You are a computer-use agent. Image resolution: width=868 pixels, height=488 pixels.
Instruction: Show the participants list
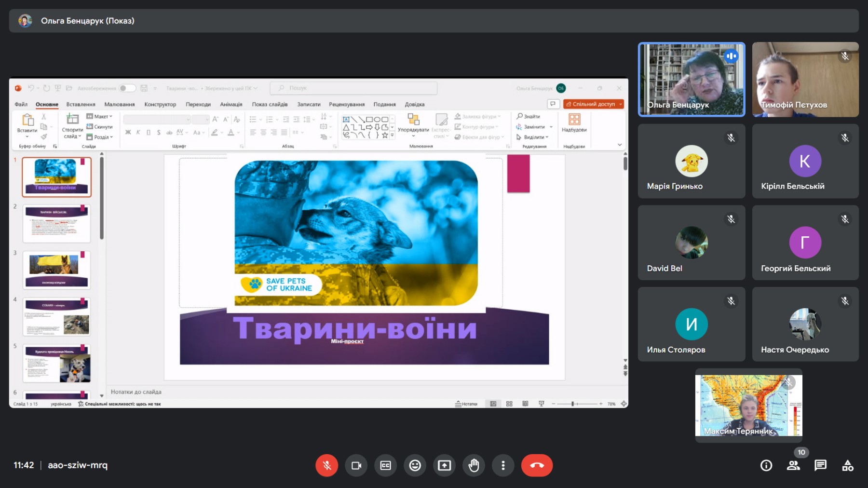pos(793,465)
